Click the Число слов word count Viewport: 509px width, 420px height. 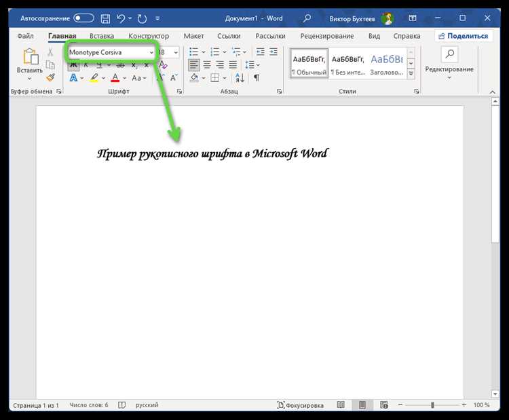[x=89, y=405]
